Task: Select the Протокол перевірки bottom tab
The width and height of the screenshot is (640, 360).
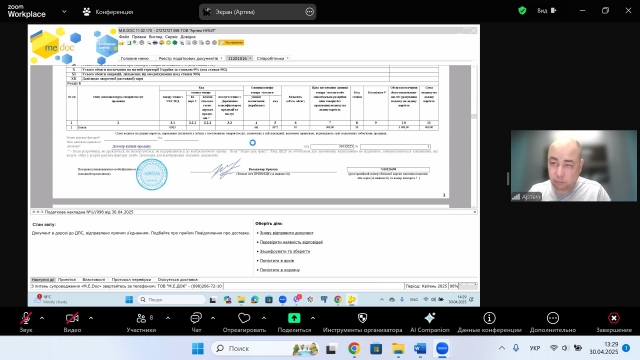Action: [131, 280]
